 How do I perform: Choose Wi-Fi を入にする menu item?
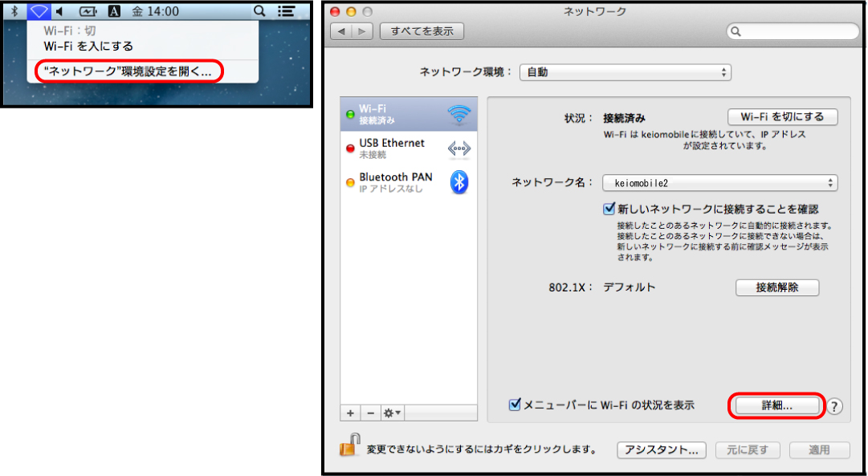point(88,47)
